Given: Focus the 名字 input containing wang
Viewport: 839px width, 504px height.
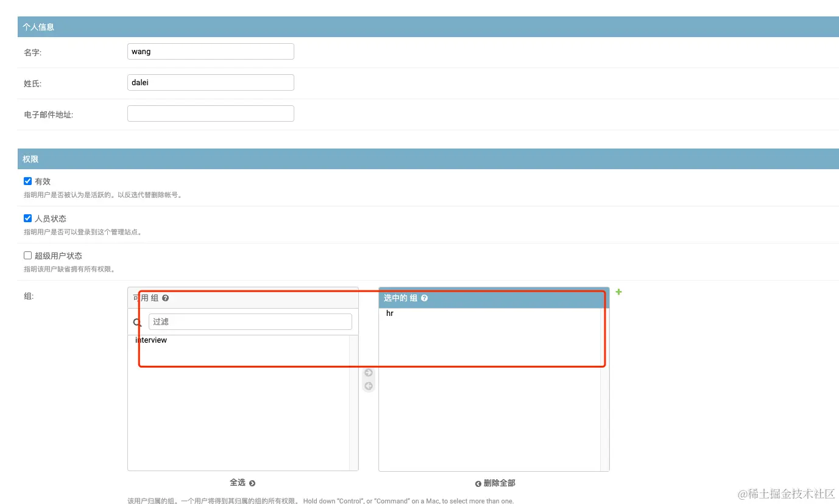Looking at the screenshot, I should pos(211,52).
